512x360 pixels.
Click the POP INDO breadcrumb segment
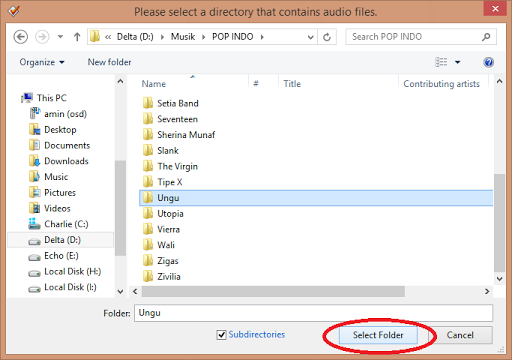coord(233,37)
